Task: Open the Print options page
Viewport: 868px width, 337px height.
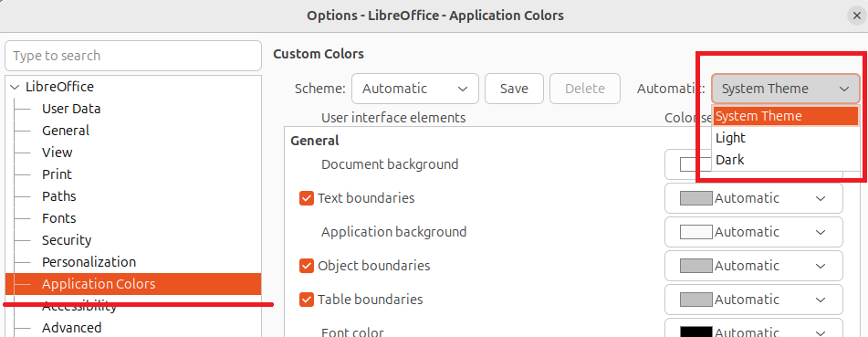Action: 57,174
